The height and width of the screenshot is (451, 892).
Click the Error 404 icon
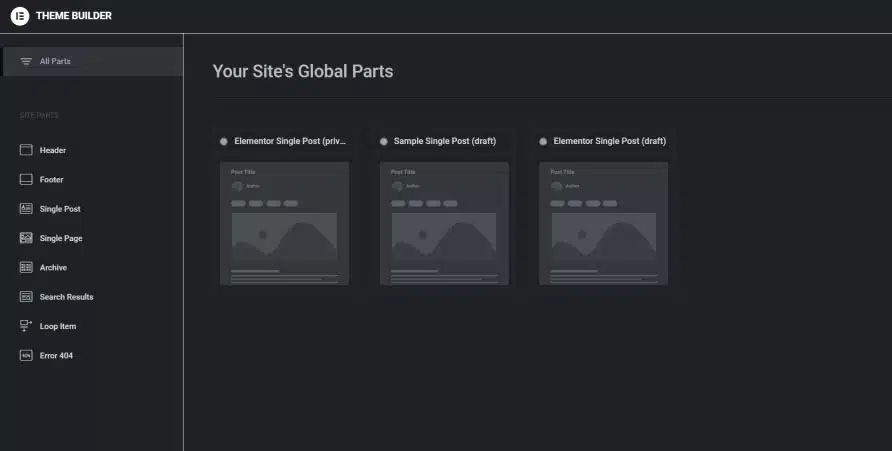point(26,355)
